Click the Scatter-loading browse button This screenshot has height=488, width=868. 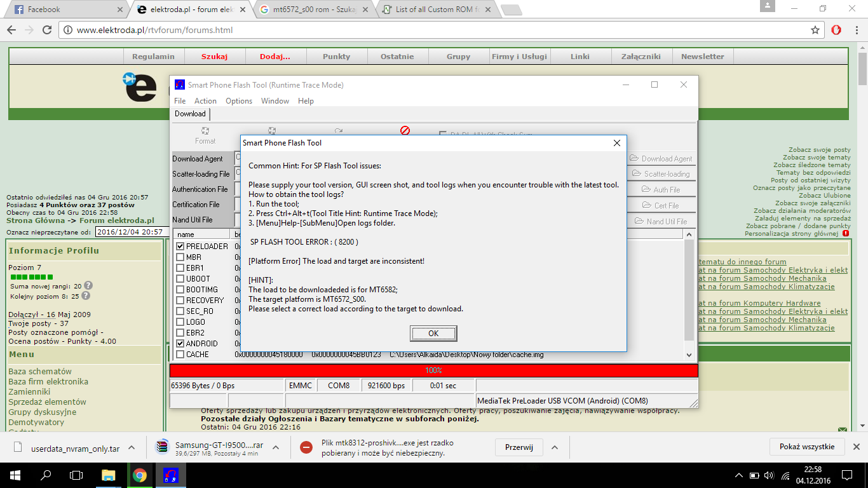pyautogui.click(x=661, y=174)
